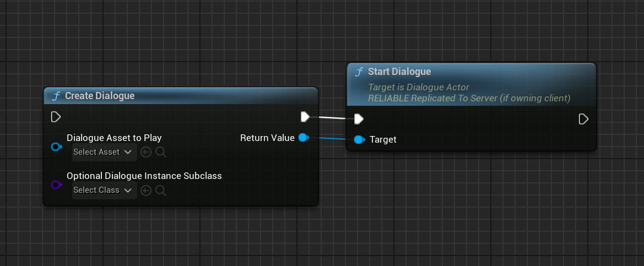Click the Start Dialogue function icon
The width and height of the screenshot is (644, 266).
pos(359,72)
